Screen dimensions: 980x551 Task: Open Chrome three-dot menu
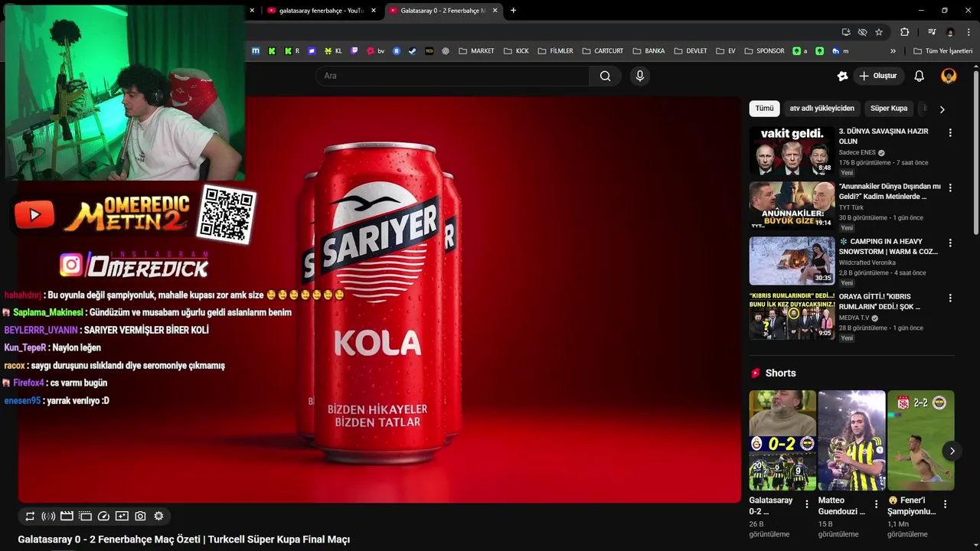(x=969, y=32)
